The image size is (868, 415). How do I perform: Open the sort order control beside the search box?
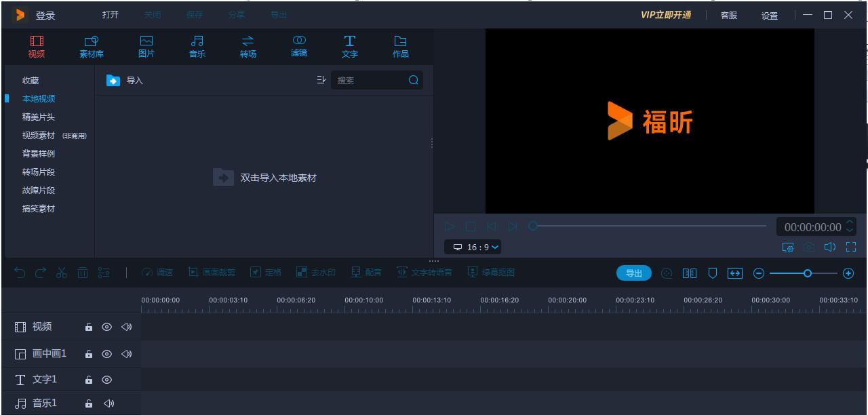[321, 79]
